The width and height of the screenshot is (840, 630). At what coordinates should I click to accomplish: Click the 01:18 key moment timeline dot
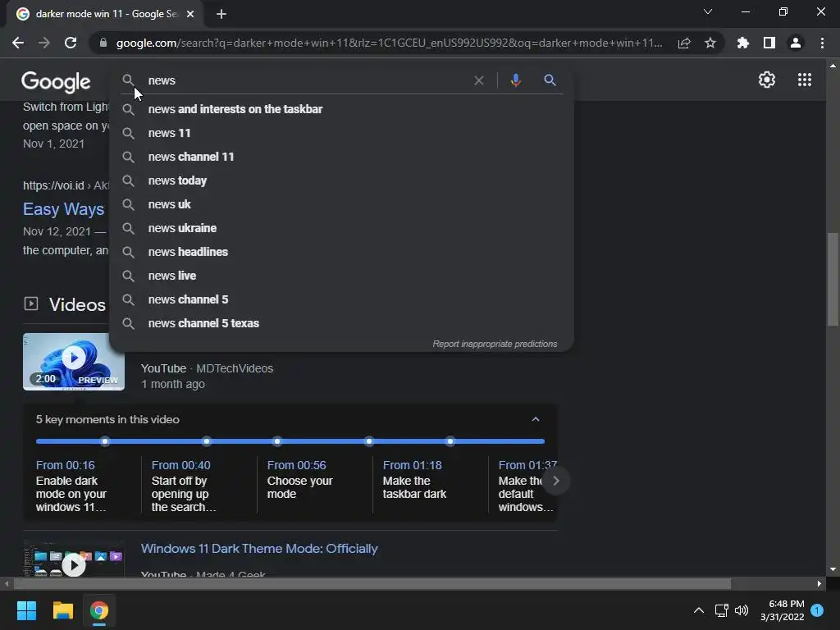[x=369, y=441]
